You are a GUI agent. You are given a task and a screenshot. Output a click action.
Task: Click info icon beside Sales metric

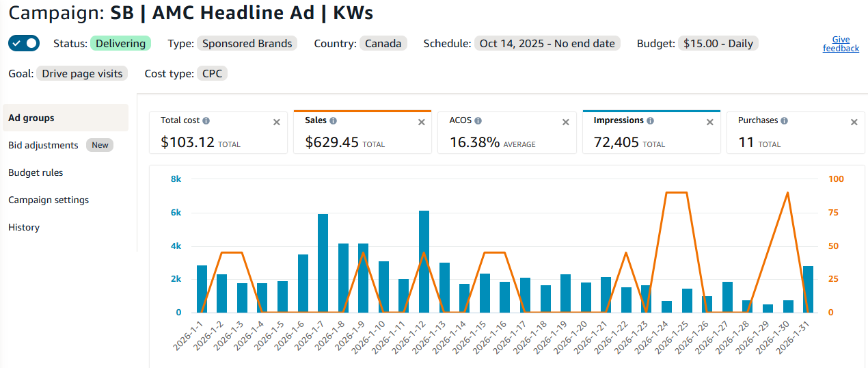334,120
